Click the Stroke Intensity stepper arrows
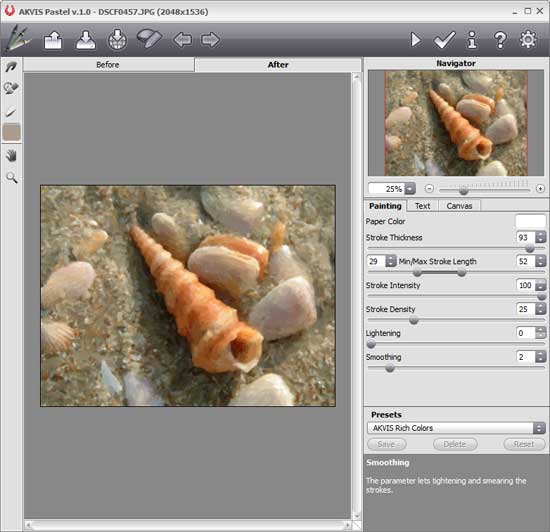This screenshot has height=532, width=550. pos(541,285)
